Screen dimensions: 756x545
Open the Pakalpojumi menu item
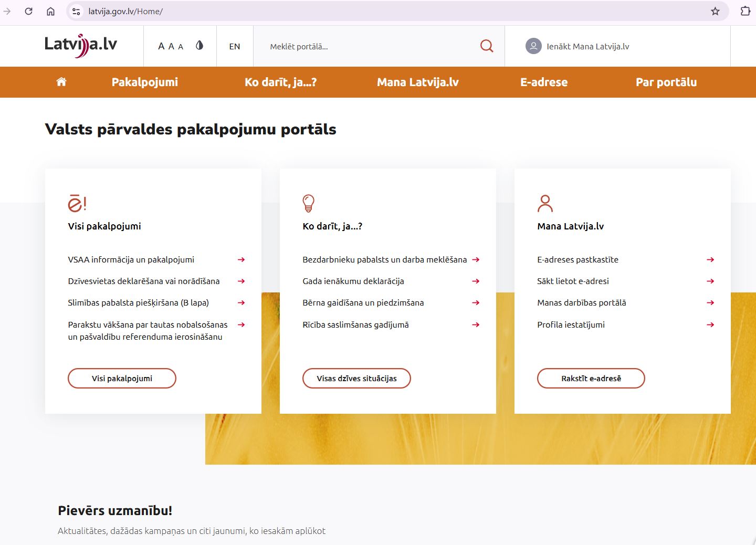click(x=145, y=82)
